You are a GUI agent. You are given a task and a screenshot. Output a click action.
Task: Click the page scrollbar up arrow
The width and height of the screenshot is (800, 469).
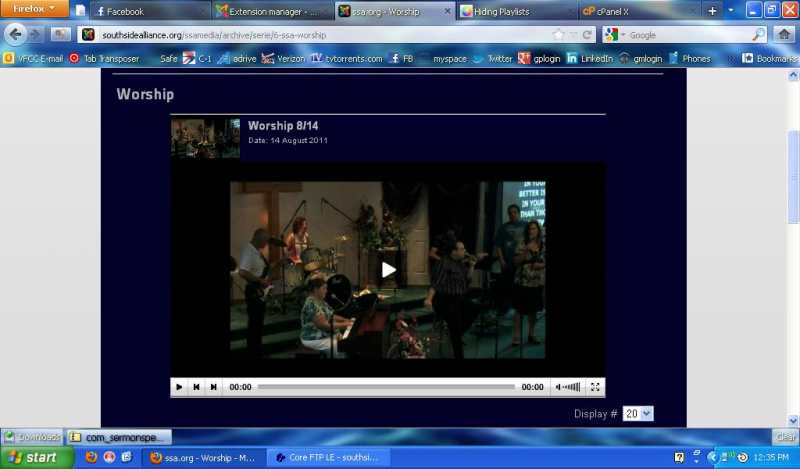click(793, 76)
